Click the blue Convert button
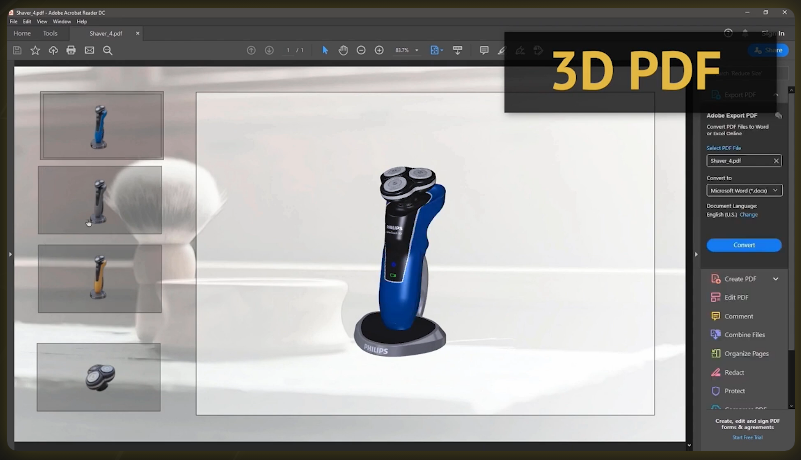The height and width of the screenshot is (460, 801). (744, 245)
